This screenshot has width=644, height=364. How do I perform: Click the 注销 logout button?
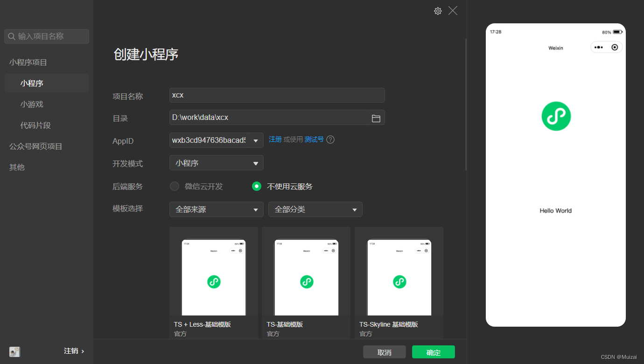pyautogui.click(x=71, y=351)
